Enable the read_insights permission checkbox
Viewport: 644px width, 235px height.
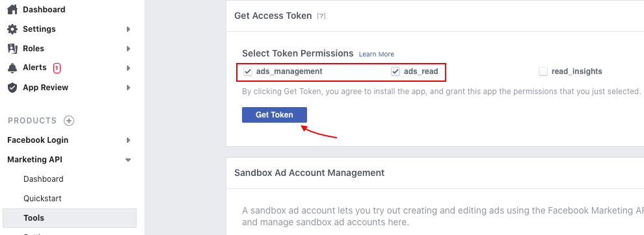pyautogui.click(x=543, y=71)
